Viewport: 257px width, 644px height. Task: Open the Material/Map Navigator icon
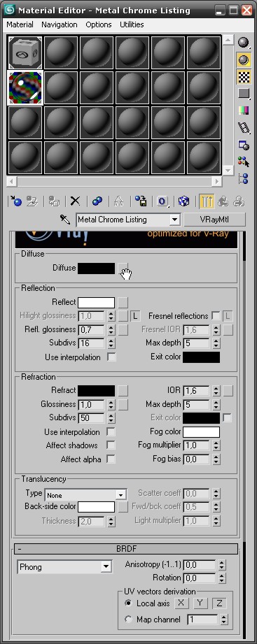[244, 178]
